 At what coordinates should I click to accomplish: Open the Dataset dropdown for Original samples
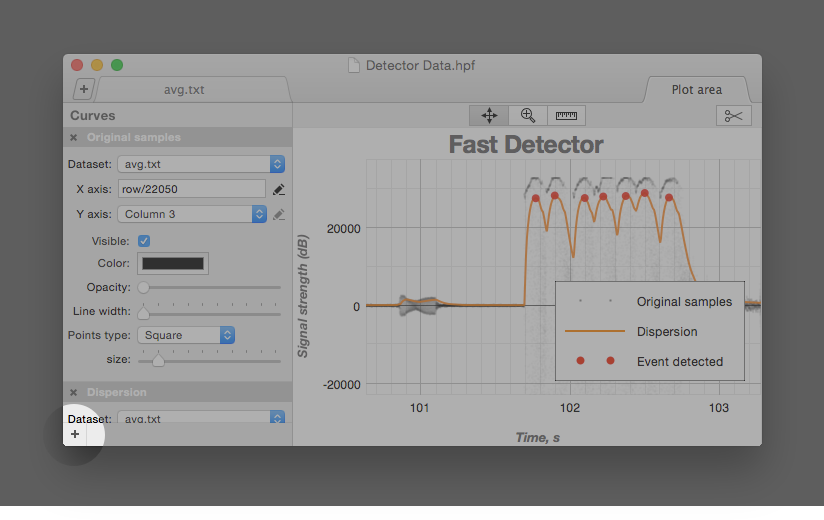[x=201, y=164]
